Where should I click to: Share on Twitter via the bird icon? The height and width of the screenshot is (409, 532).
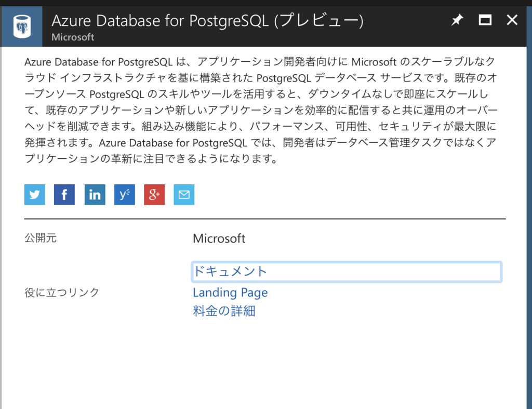click(35, 195)
